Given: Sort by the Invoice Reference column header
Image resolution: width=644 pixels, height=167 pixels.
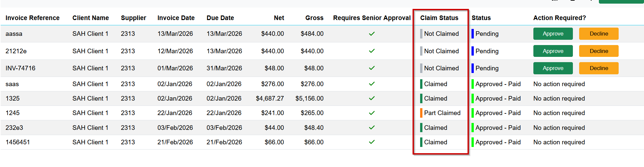Looking at the screenshot, I should 33,18.
